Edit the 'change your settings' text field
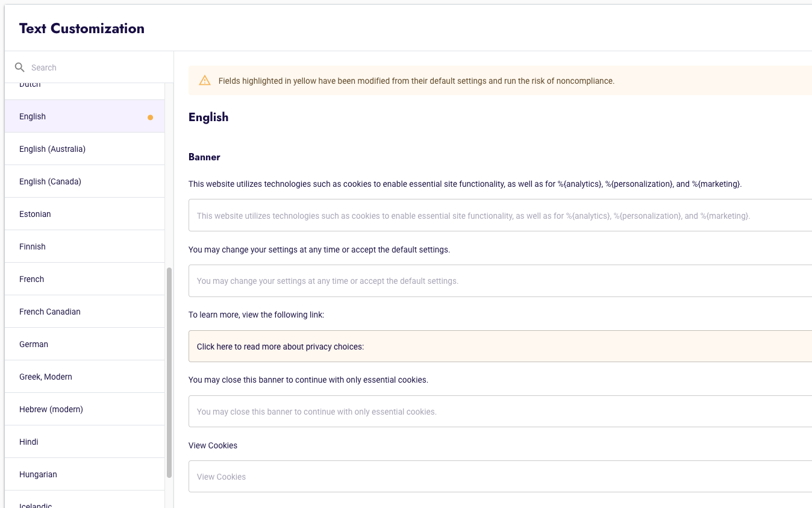812x508 pixels. pos(500,281)
